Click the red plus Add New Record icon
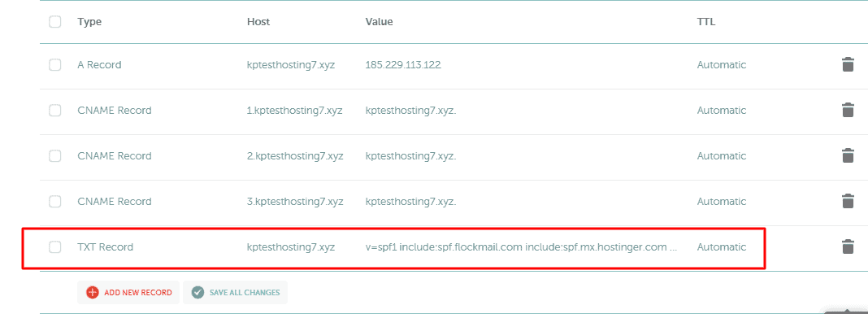 tap(93, 292)
